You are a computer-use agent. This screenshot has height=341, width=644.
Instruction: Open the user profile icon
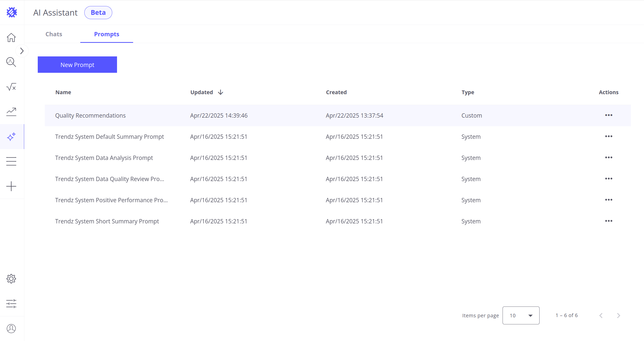coord(11,328)
